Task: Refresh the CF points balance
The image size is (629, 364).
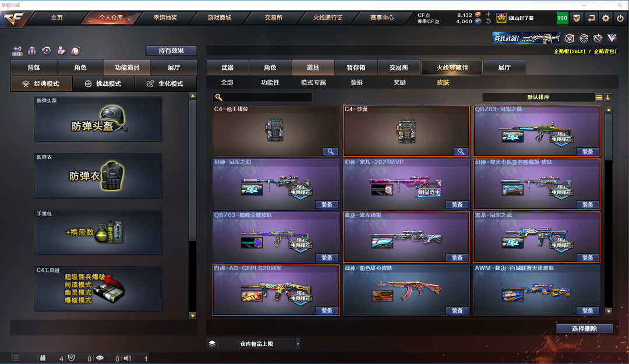Action: pyautogui.click(x=488, y=22)
